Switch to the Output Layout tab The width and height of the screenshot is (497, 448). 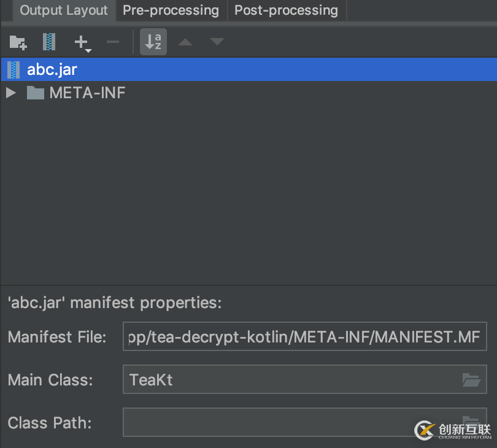tap(64, 10)
